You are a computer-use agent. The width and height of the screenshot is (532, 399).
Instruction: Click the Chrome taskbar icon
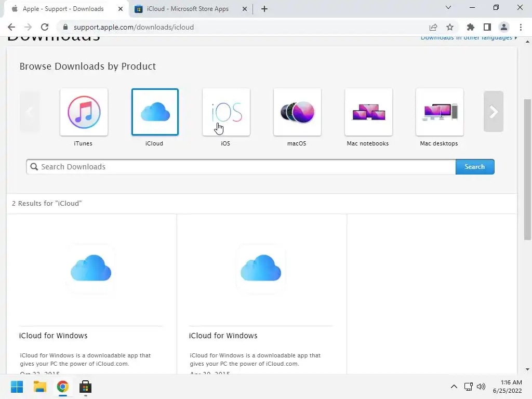point(63,387)
